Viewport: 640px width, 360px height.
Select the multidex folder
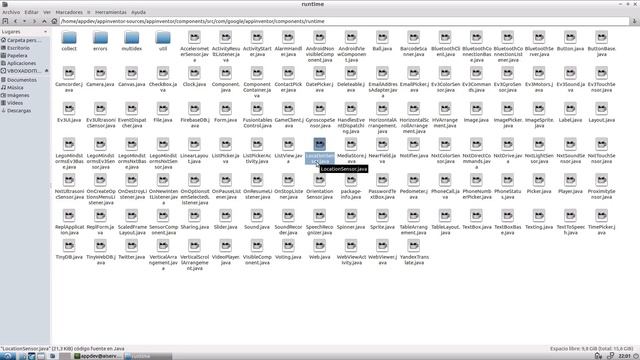click(x=131, y=41)
